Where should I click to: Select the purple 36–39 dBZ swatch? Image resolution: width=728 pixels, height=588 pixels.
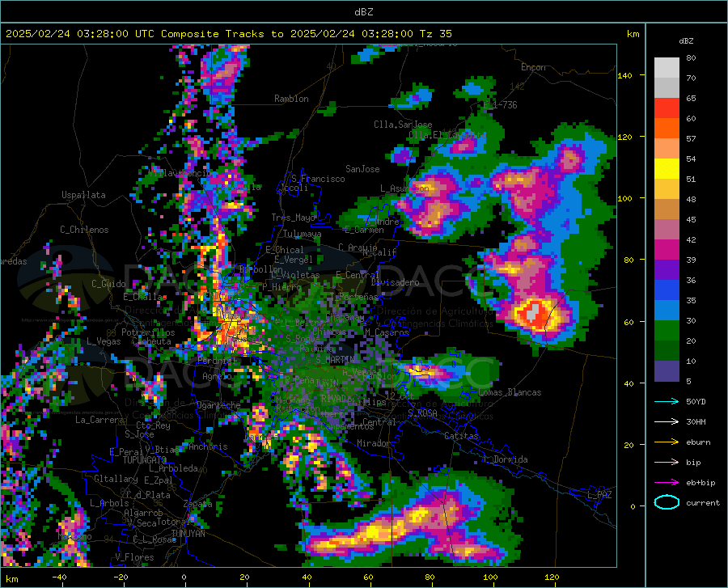click(667, 270)
